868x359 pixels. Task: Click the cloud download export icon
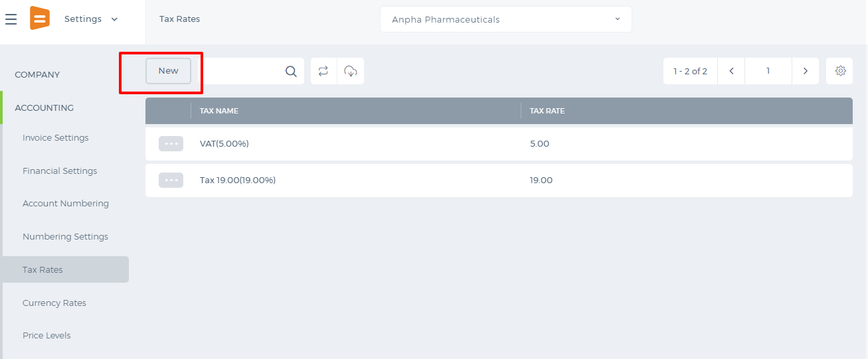351,71
